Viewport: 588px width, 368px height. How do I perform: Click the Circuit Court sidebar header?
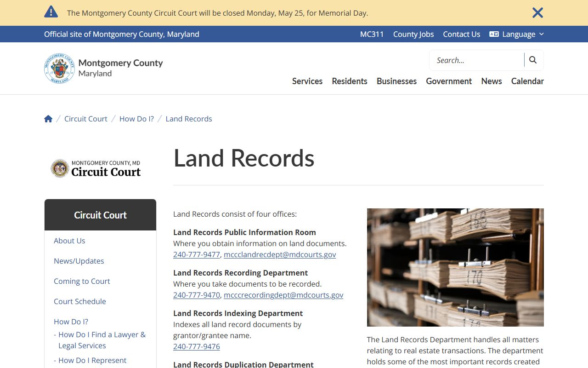[100, 215]
